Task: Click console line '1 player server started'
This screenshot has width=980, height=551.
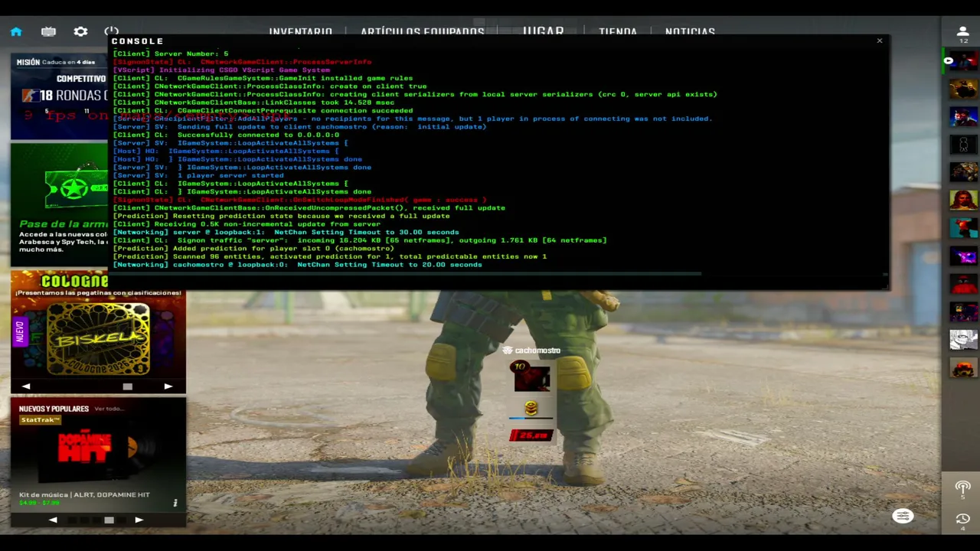Action: (x=198, y=175)
